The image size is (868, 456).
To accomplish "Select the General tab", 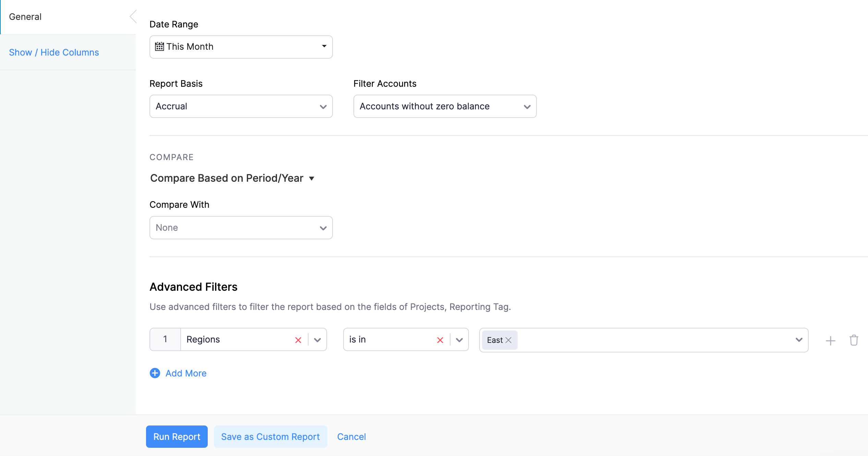I will tap(25, 17).
